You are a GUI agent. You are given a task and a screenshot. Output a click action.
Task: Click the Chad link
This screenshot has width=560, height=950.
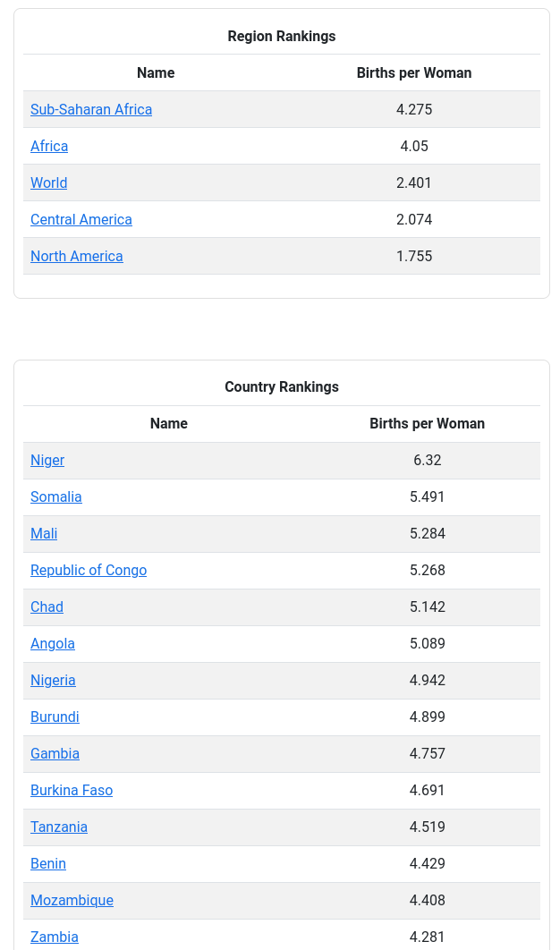[47, 607]
